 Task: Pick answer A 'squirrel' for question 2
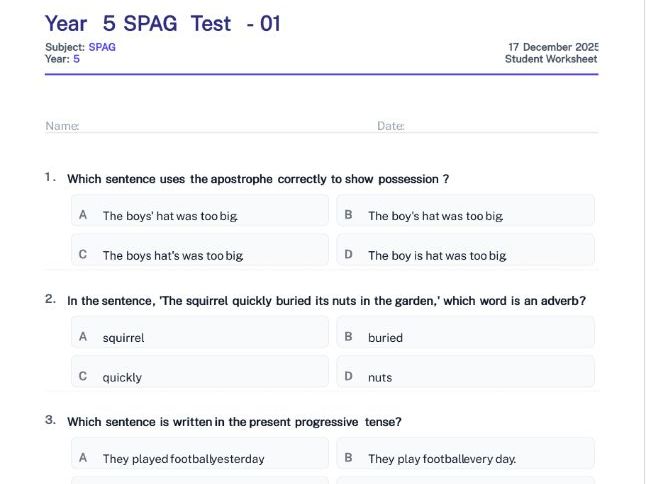click(x=200, y=337)
